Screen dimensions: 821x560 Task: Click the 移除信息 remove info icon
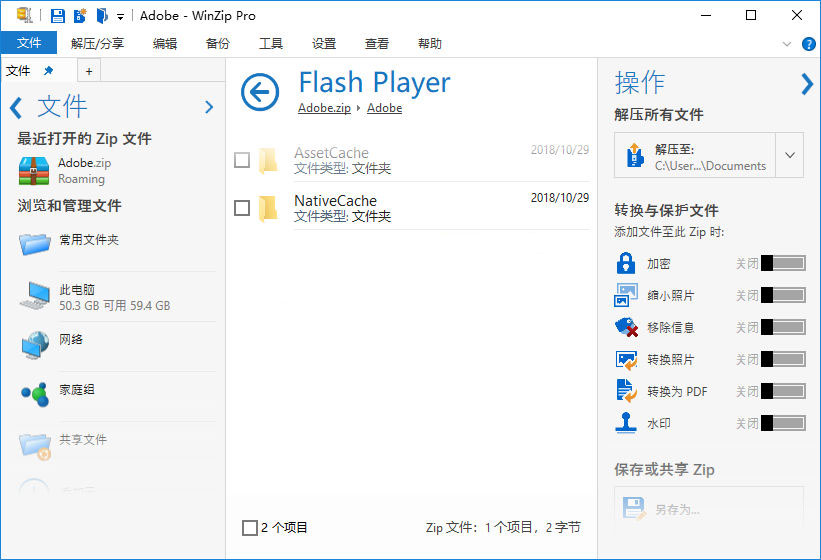pos(626,327)
